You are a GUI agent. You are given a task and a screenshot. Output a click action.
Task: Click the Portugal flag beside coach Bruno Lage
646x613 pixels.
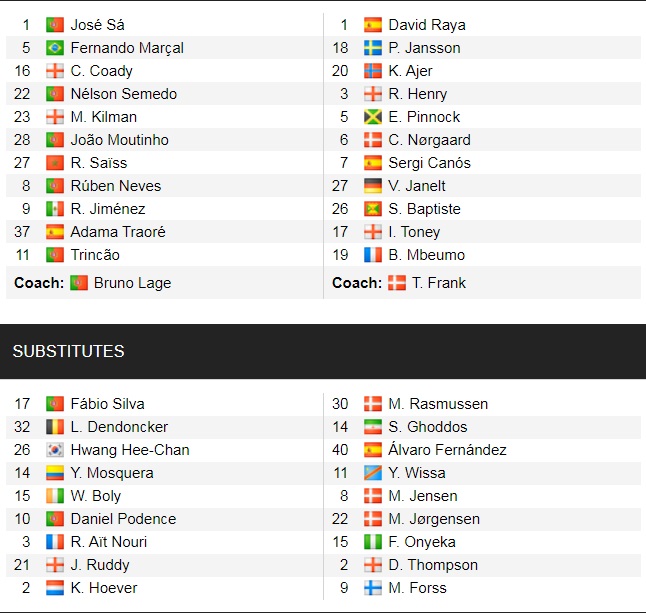click(79, 283)
